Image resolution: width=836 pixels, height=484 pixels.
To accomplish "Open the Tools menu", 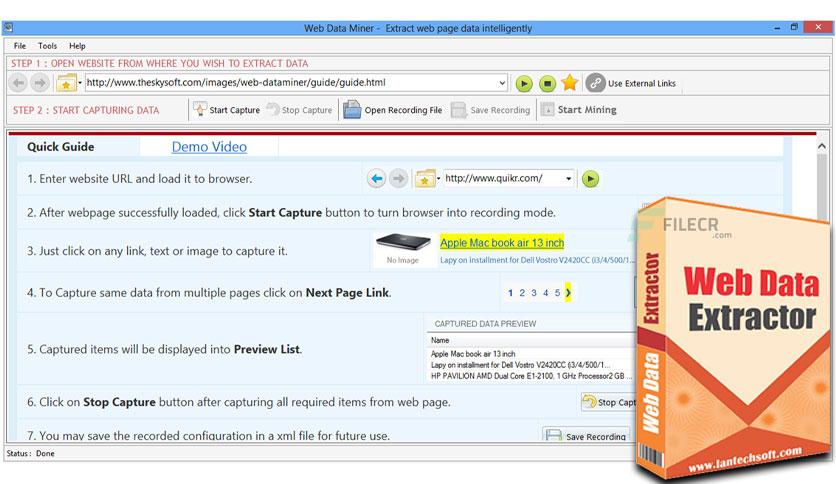I will point(47,46).
